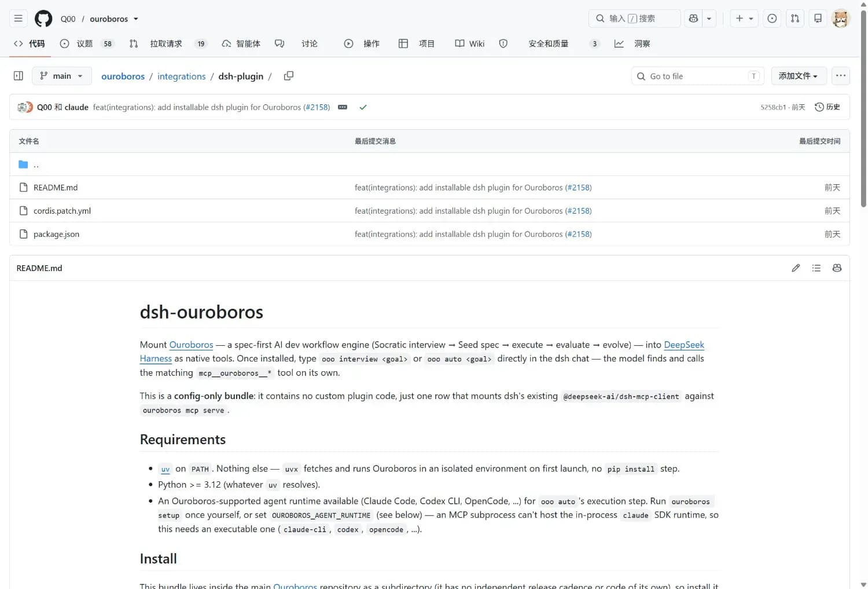Expand the 添加文件 dropdown
This screenshot has height=589, width=868.
point(798,76)
